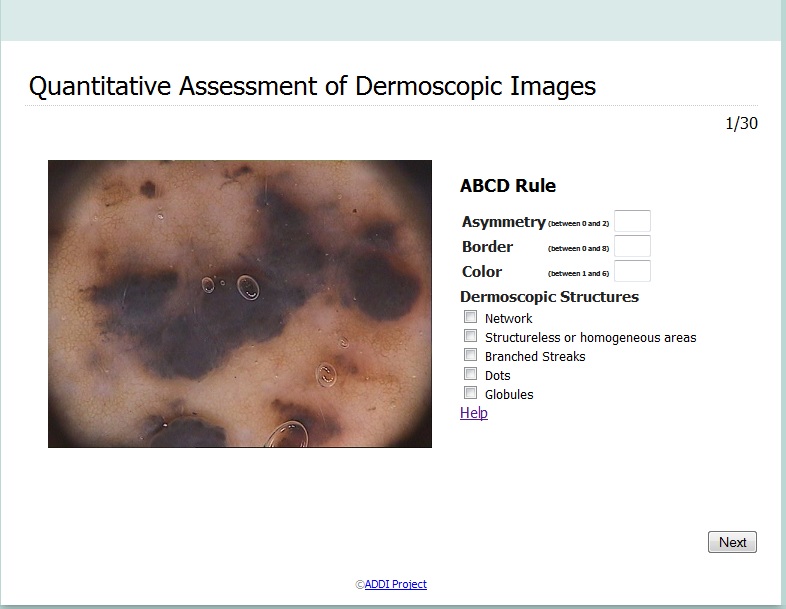
Task: Activate the Color score field
Action: [x=632, y=271]
